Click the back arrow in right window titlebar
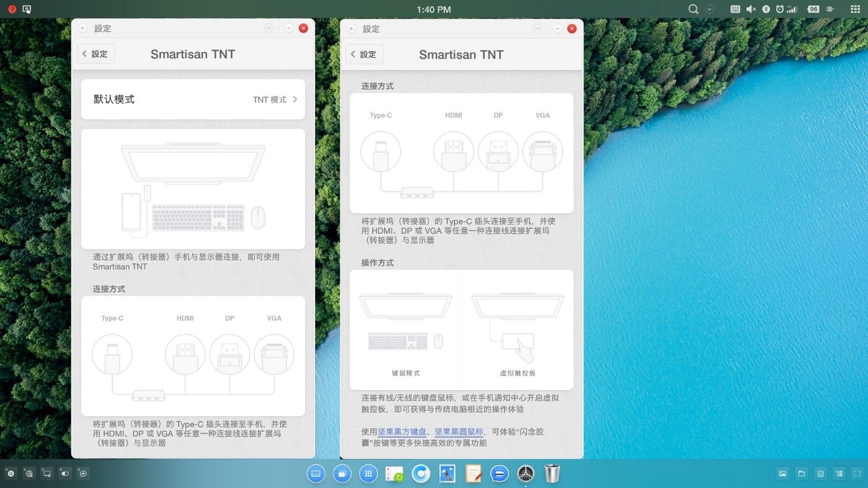The image size is (868, 488). point(352,29)
